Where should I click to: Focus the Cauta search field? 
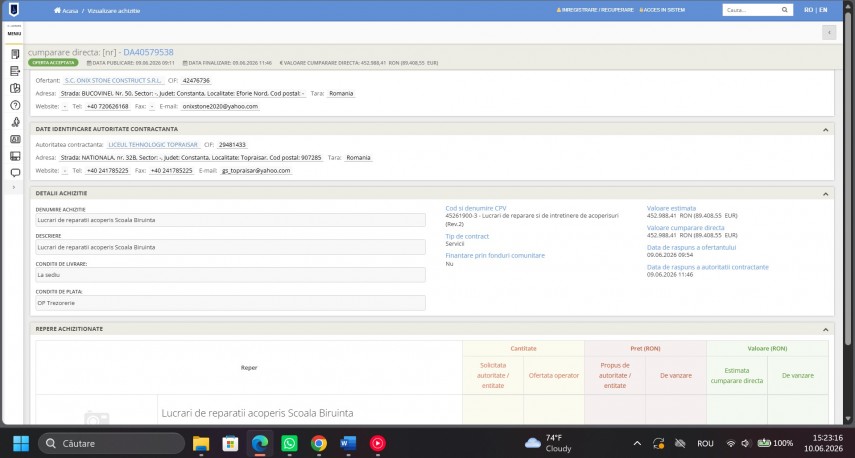pyautogui.click(x=751, y=10)
